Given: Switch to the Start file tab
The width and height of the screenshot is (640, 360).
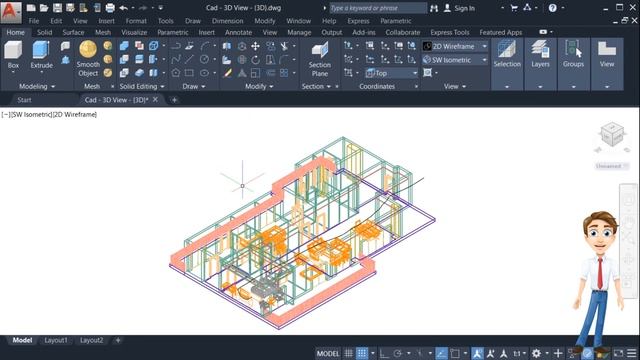Looking at the screenshot, I should coord(24,100).
